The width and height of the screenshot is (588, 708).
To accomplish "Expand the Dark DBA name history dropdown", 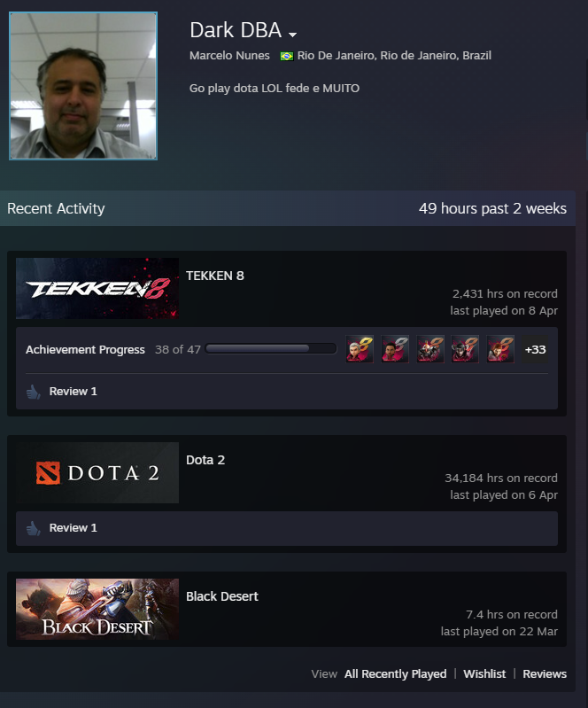I will 292,35.
